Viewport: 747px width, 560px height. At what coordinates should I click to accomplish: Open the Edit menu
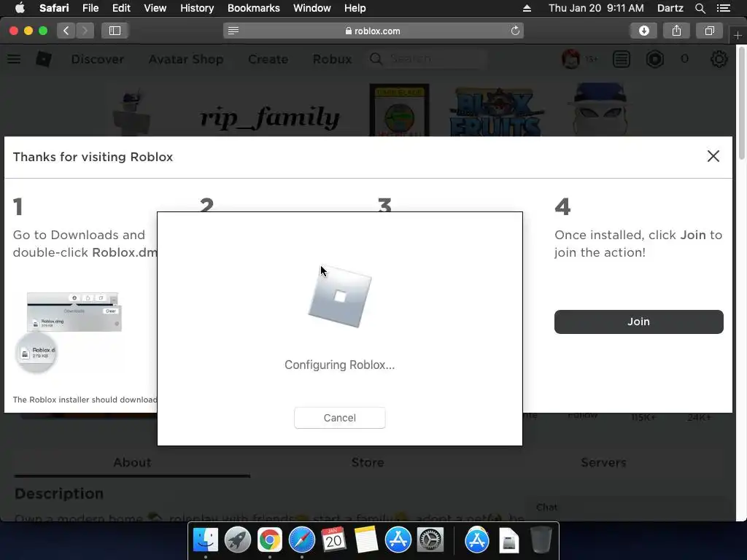point(121,8)
